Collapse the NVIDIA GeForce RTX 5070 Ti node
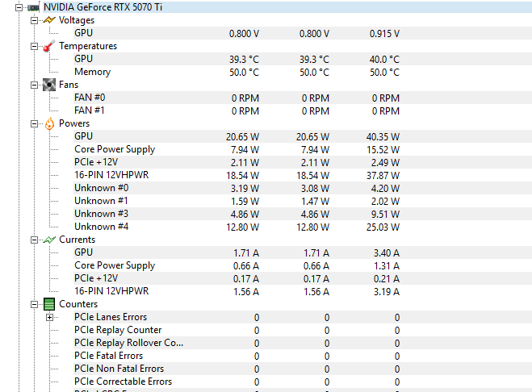Viewport: 532px width, 392px height. (19, 7)
